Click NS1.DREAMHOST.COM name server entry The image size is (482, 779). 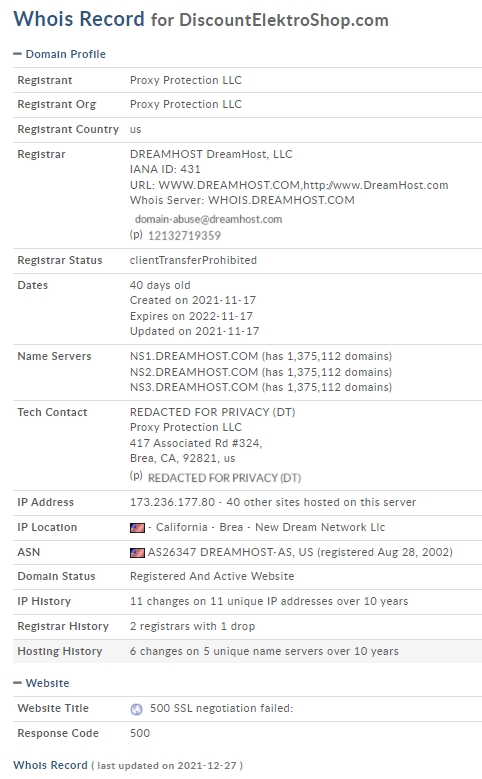coord(194,356)
